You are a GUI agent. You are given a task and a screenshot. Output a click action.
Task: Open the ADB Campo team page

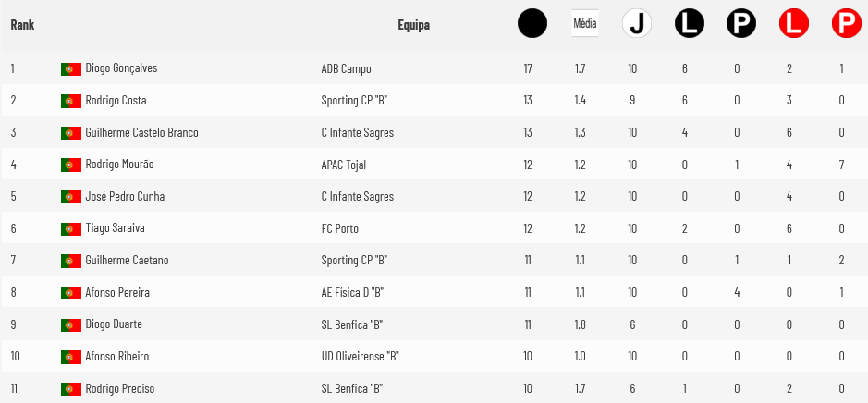coord(346,69)
